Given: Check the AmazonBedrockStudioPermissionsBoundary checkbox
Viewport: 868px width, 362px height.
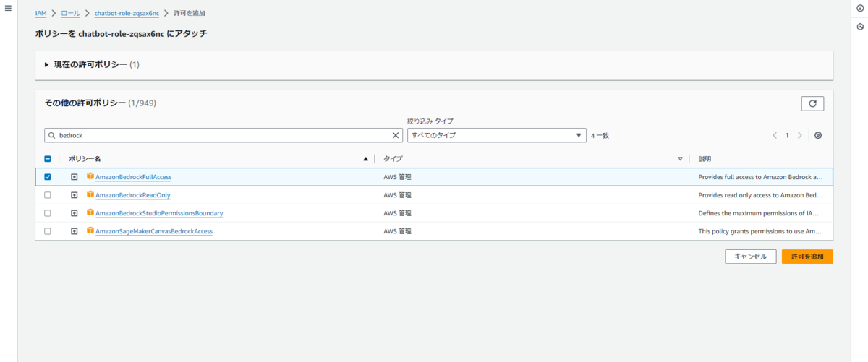Looking at the screenshot, I should pyautogui.click(x=48, y=213).
